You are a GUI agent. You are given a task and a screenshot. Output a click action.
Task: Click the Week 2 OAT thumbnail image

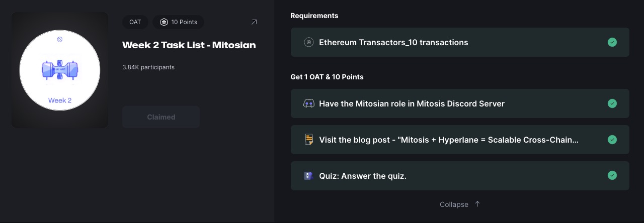point(60,70)
